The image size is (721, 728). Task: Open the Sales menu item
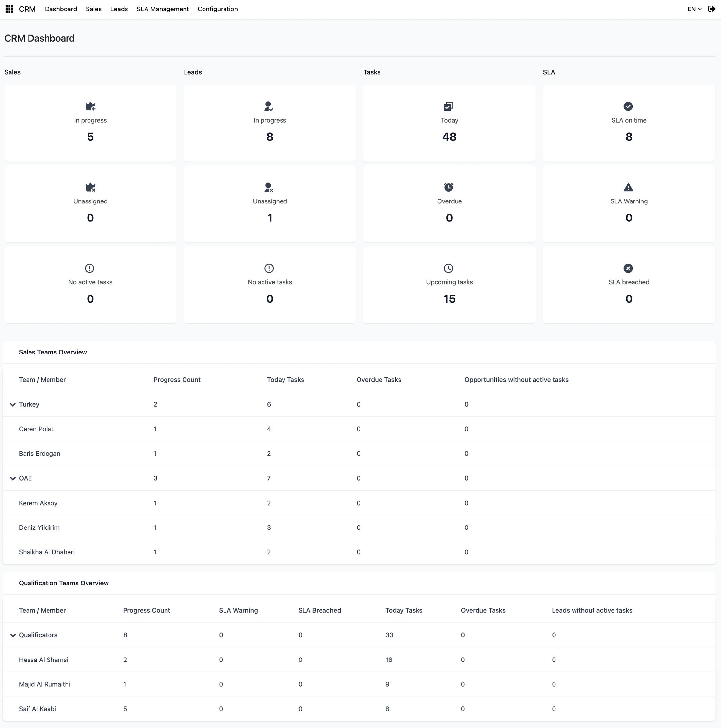(x=94, y=9)
